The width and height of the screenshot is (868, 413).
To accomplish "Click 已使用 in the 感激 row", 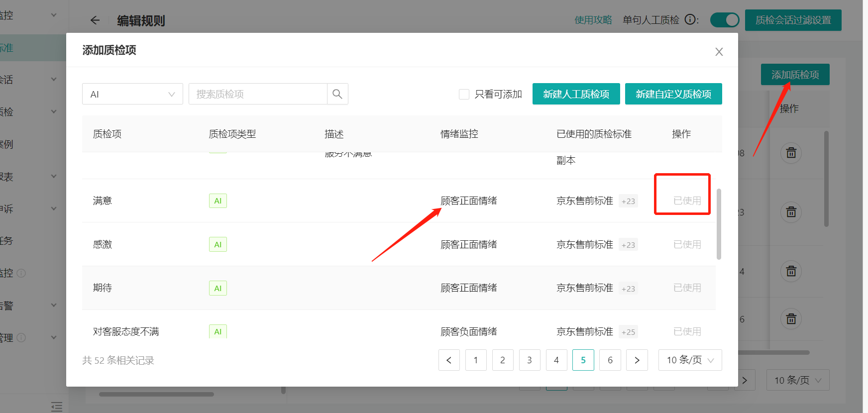I will click(x=687, y=244).
